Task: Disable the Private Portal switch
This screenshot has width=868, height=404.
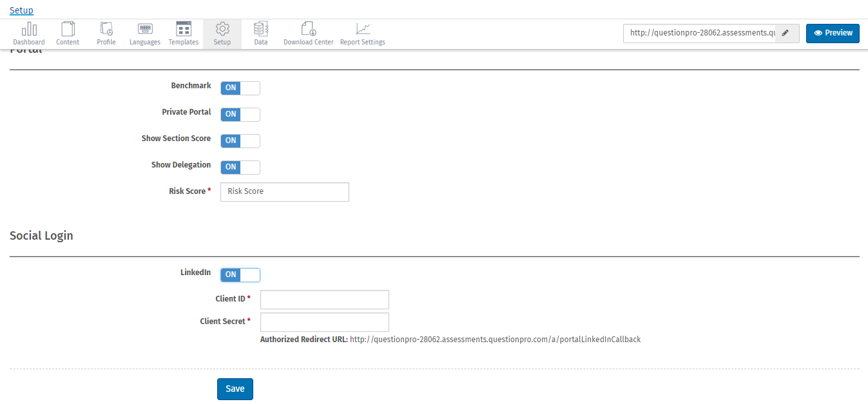Action: 240,114
